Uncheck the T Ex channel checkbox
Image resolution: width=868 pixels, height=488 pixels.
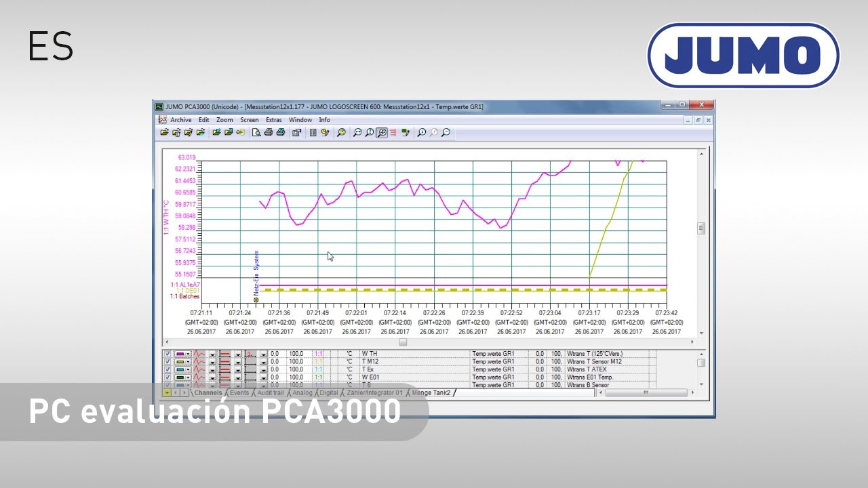pyautogui.click(x=167, y=369)
